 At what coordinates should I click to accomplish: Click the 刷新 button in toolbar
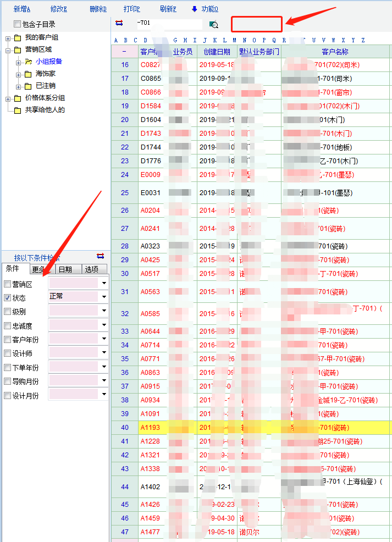(x=168, y=9)
